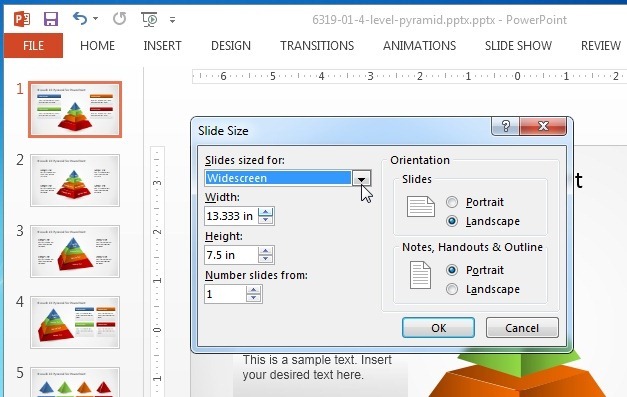
Task: Click the Redo/Repeat icon
Action: [x=119, y=18]
